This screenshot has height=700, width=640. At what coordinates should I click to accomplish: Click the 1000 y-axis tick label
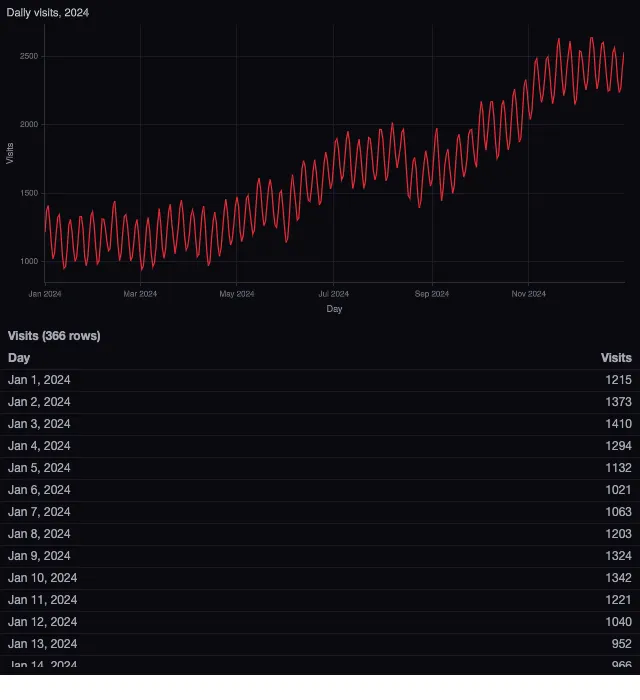pyautogui.click(x=29, y=261)
